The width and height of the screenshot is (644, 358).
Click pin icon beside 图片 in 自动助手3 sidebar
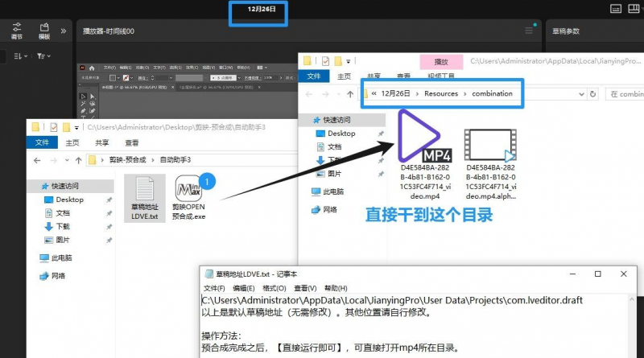point(109,241)
